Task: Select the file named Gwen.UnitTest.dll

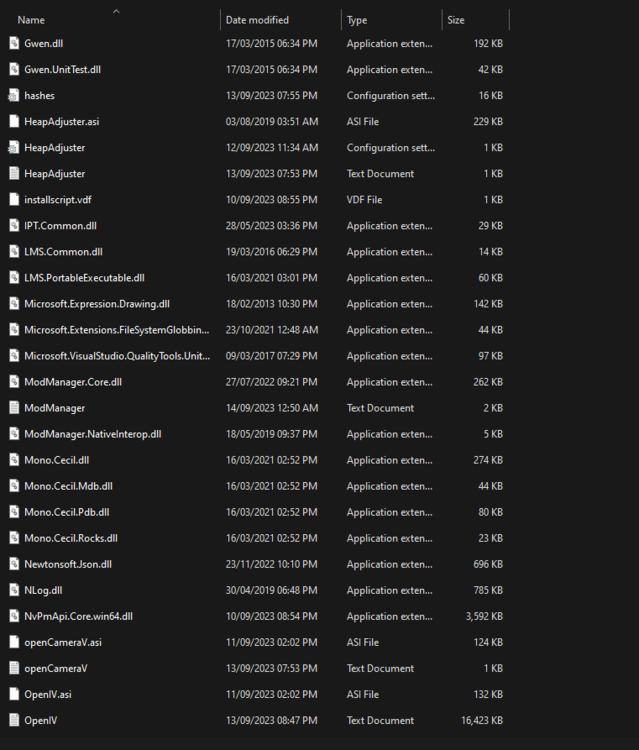Action: [x=63, y=69]
